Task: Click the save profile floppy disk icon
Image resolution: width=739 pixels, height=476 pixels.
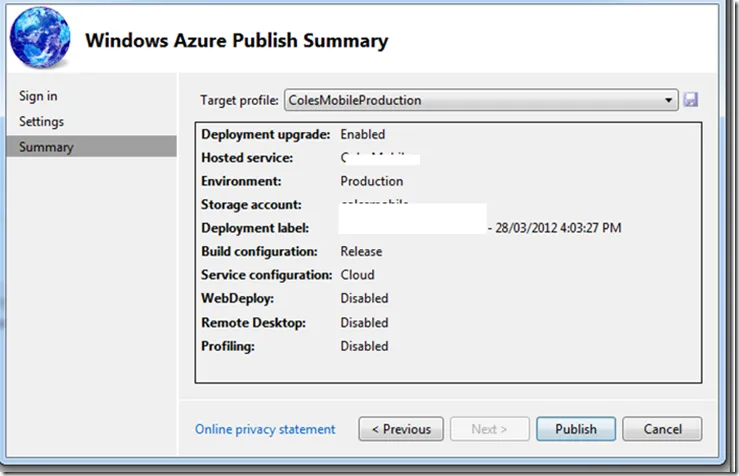Action: (x=690, y=100)
